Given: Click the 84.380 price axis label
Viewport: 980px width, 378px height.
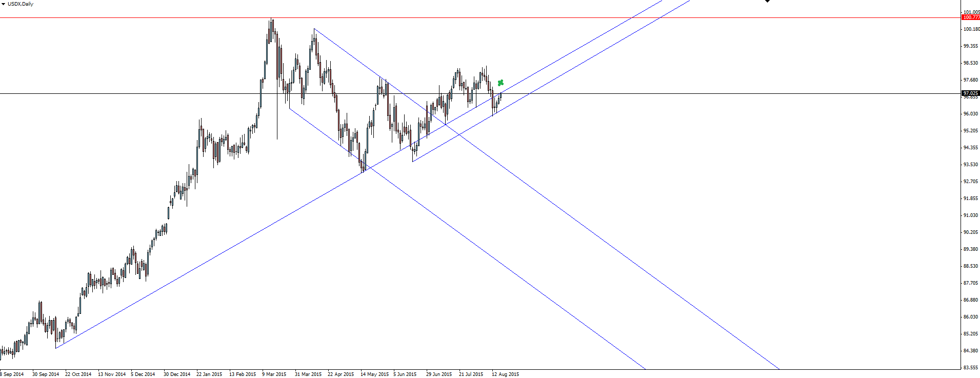Looking at the screenshot, I should (971, 351).
